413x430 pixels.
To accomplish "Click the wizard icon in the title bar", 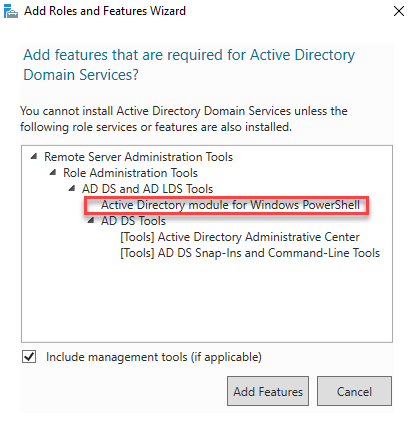I will [11, 11].
